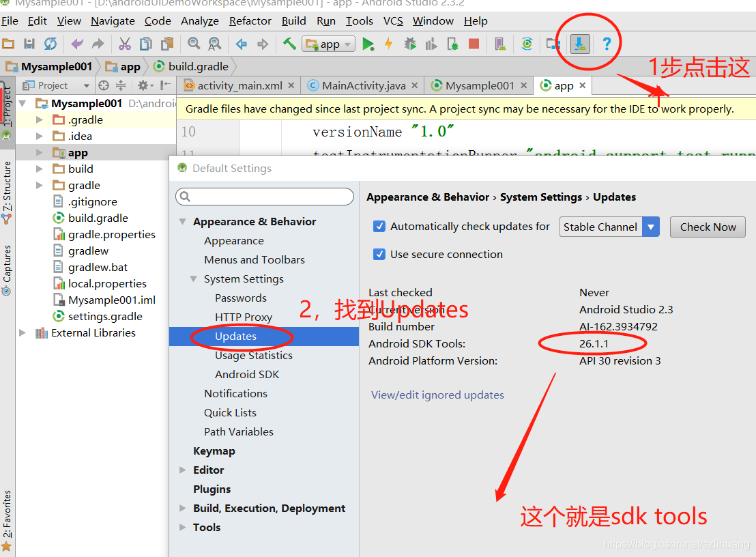Collapse the System Settings subtree
The height and width of the screenshot is (557, 756).
pos(193,278)
